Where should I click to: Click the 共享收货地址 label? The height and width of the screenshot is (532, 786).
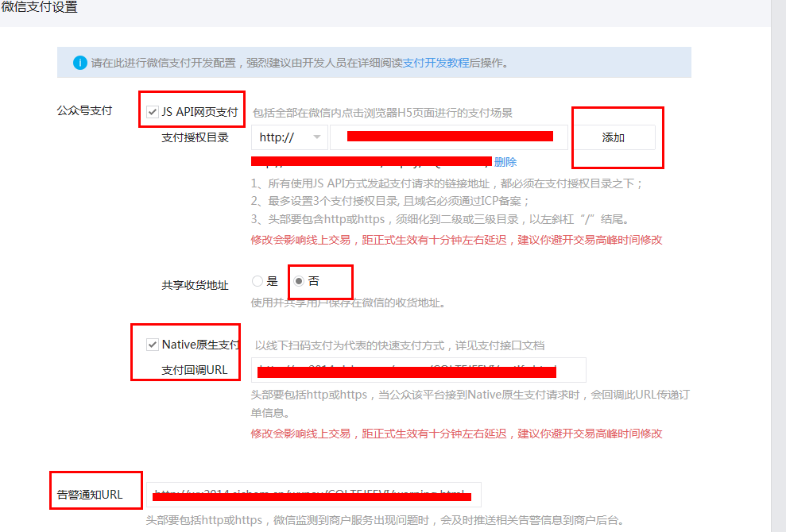point(195,285)
